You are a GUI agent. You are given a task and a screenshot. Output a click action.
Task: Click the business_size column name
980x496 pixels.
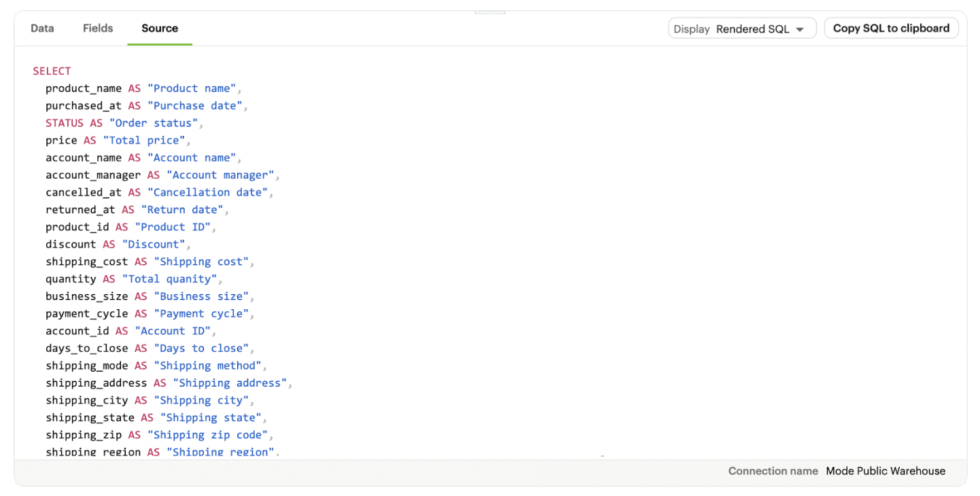[87, 296]
